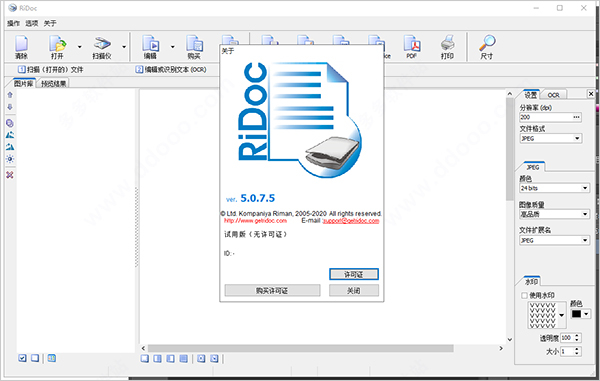Enable the 使用水印 checkbox
Image resolution: width=600 pixels, height=381 pixels.
525,295
